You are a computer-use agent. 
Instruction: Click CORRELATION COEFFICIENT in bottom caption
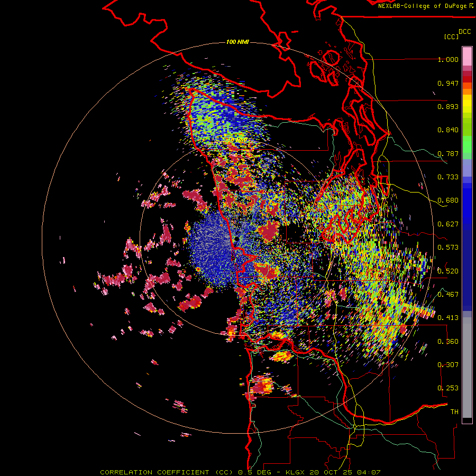[x=155, y=472]
